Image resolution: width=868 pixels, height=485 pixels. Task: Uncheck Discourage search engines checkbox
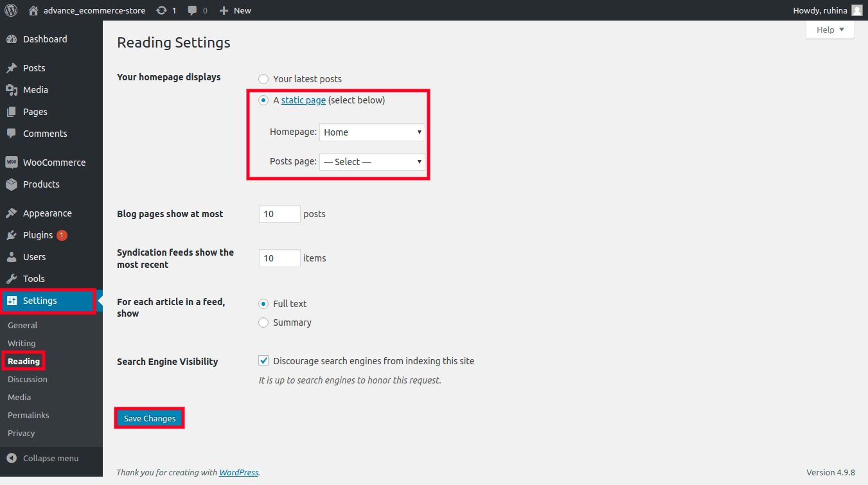[263, 361]
